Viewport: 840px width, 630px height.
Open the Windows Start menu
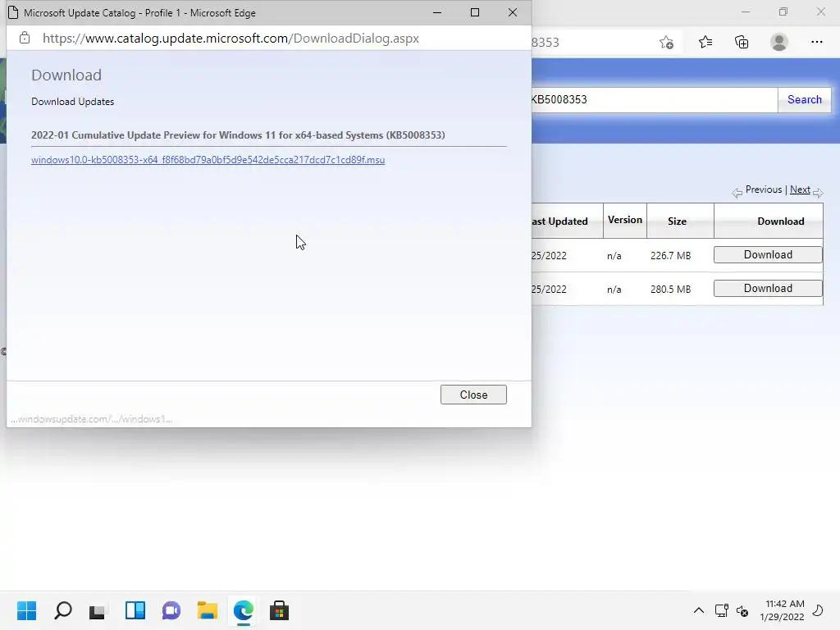coord(26,610)
